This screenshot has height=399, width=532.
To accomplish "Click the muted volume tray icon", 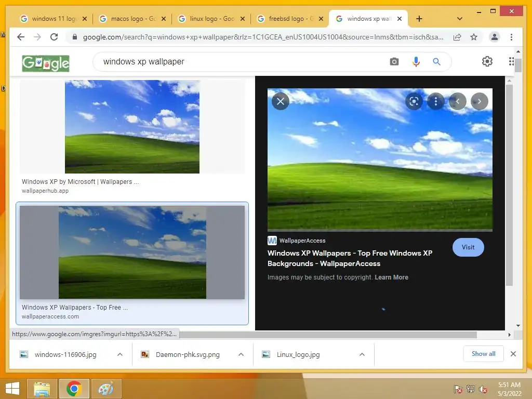I will pos(483,389).
